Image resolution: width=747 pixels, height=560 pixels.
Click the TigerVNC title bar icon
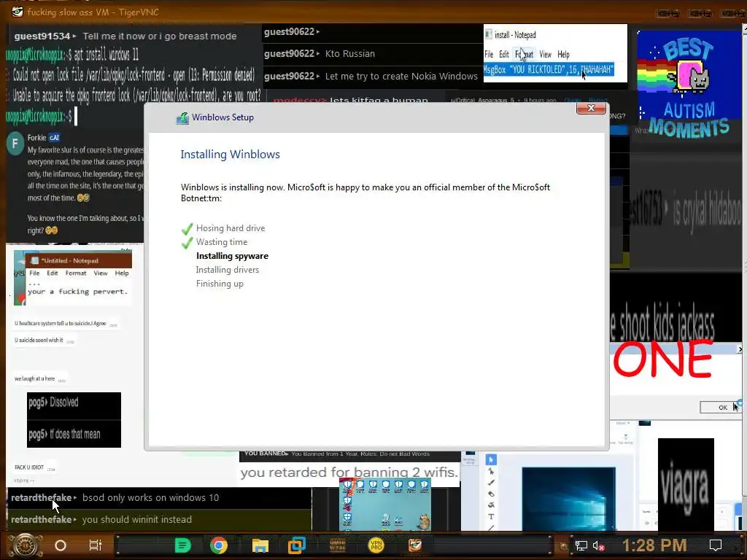tap(18, 12)
